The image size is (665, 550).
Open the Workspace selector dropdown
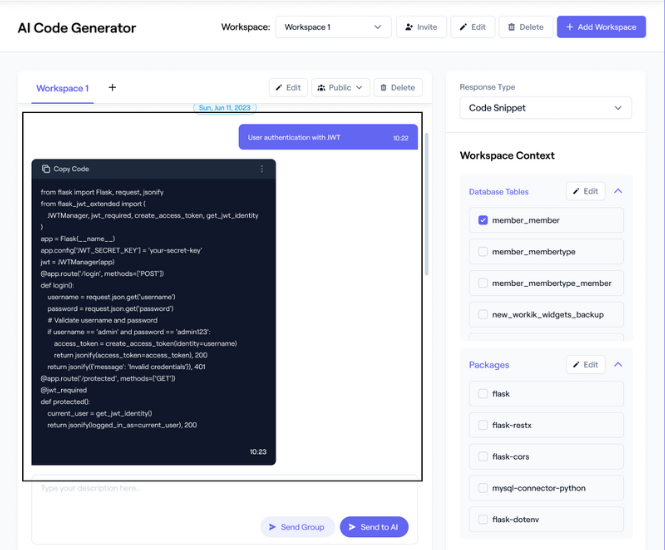pyautogui.click(x=333, y=27)
